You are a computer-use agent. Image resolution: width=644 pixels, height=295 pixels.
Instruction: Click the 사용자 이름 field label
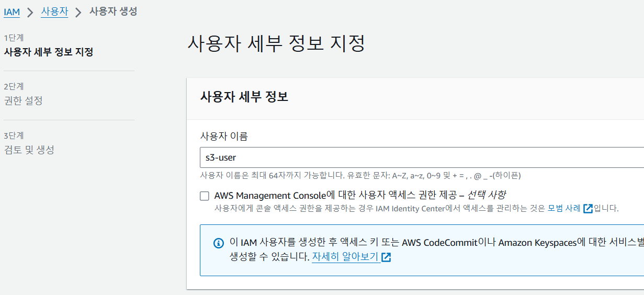coord(224,137)
